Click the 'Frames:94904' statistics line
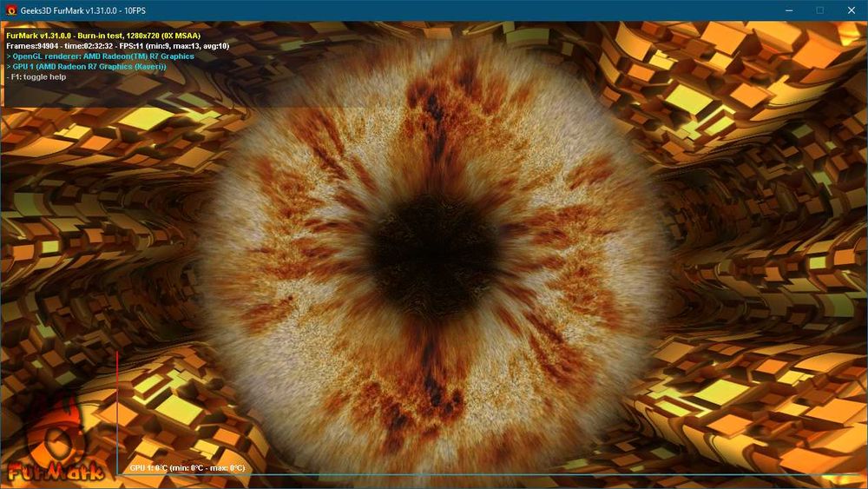This screenshot has width=868, height=489. [117, 46]
